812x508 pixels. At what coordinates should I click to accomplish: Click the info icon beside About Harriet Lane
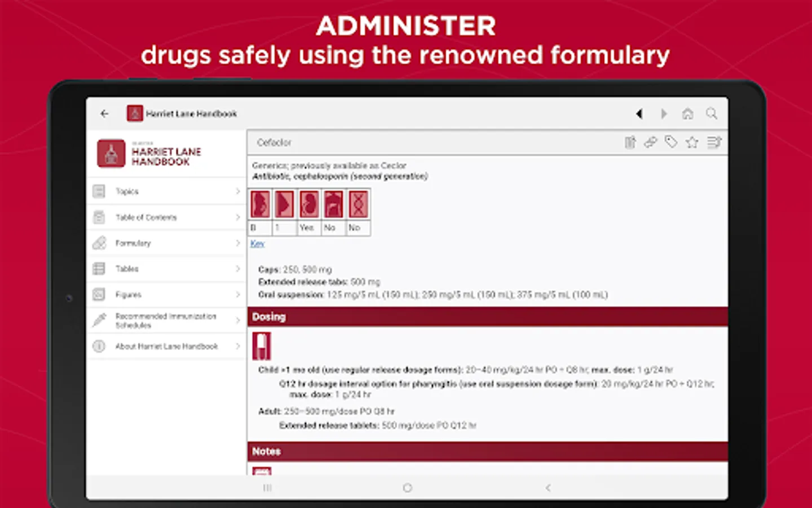pyautogui.click(x=99, y=346)
